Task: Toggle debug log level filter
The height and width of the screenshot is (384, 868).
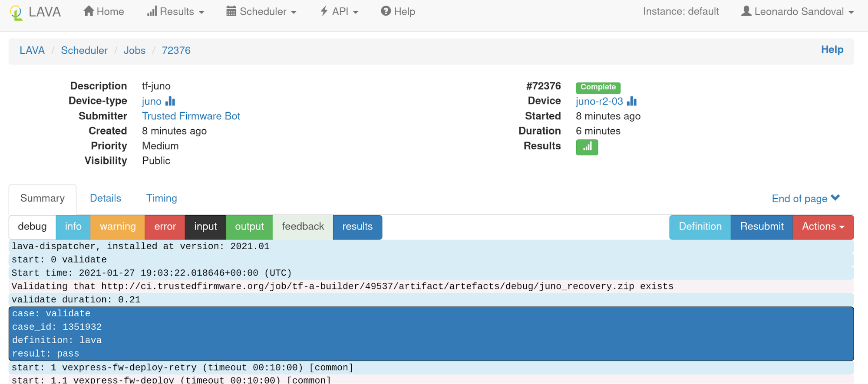Action: (x=32, y=226)
